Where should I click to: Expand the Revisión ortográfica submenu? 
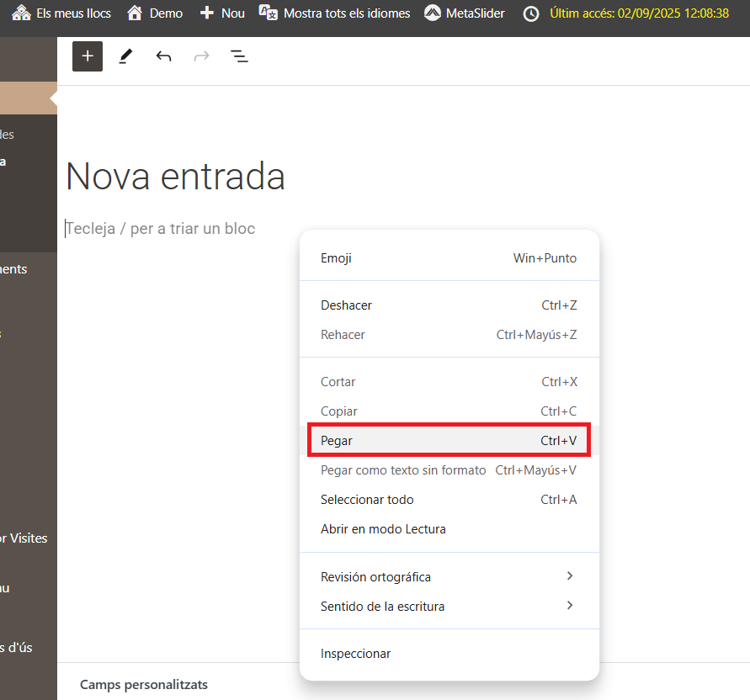(449, 577)
